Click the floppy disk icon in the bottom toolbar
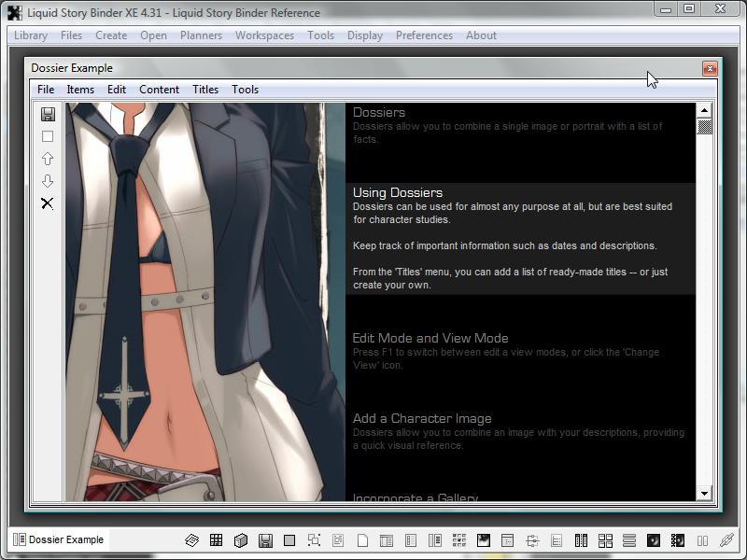 [x=265, y=540]
